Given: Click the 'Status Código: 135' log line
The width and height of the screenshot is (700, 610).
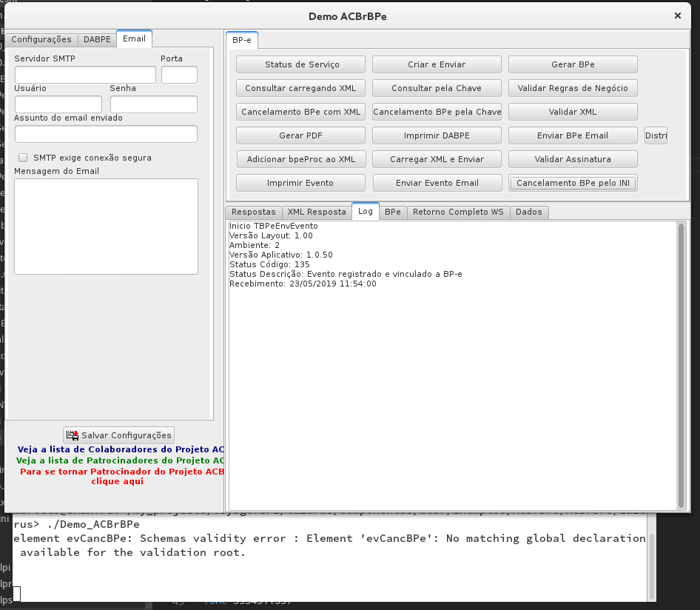Looking at the screenshot, I should tap(269, 264).
